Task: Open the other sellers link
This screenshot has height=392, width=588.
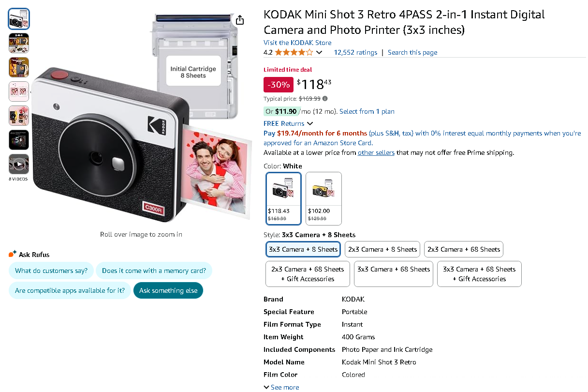Action: (376, 152)
